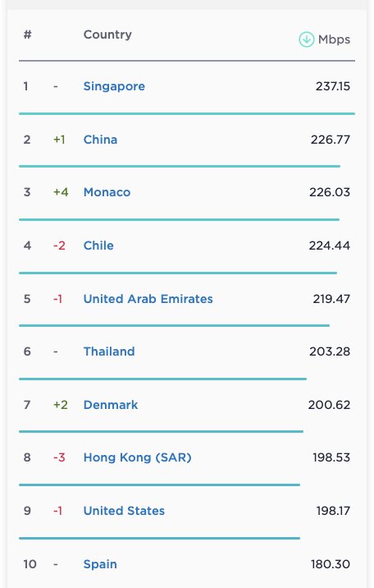Open the Singapore country link
The height and width of the screenshot is (588, 374).
[x=114, y=86]
